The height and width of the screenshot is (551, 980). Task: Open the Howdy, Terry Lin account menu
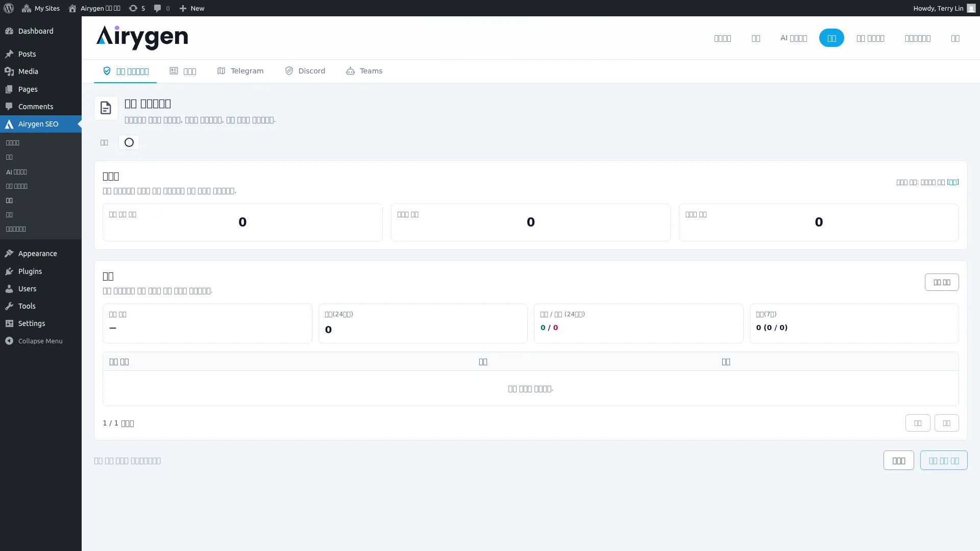coord(938,8)
